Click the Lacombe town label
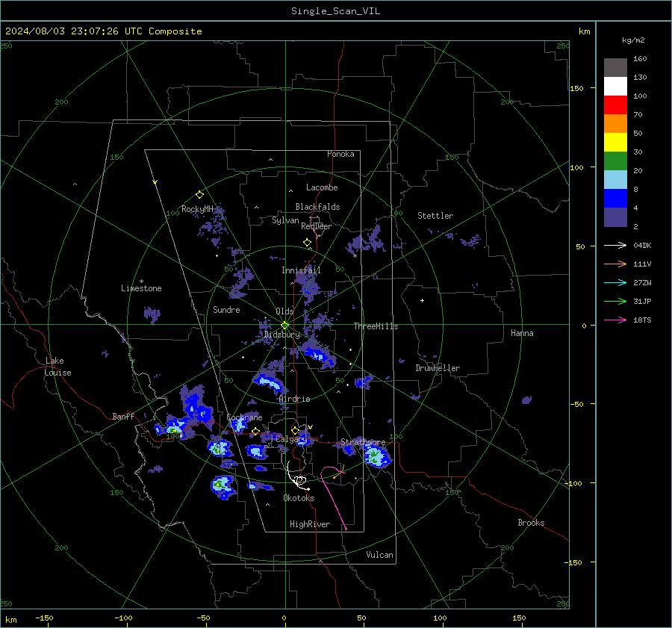672x628 pixels. [322, 187]
